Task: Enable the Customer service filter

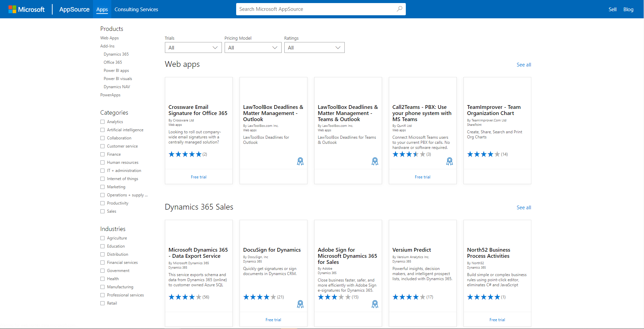Action: click(x=102, y=146)
